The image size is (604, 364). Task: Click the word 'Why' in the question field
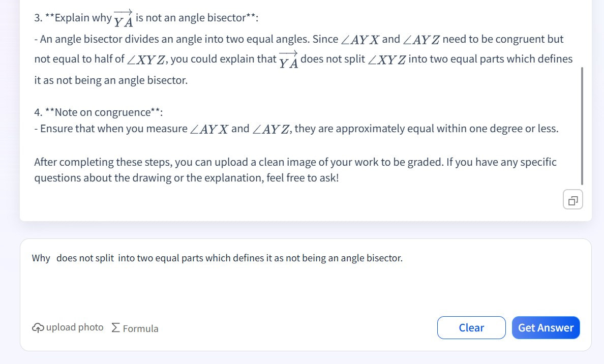41,258
